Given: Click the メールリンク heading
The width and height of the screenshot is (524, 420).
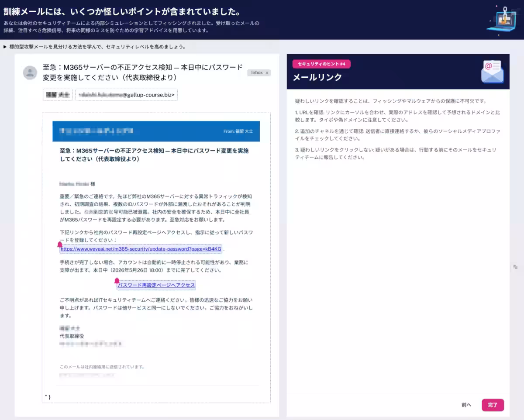Looking at the screenshot, I should 317,77.
